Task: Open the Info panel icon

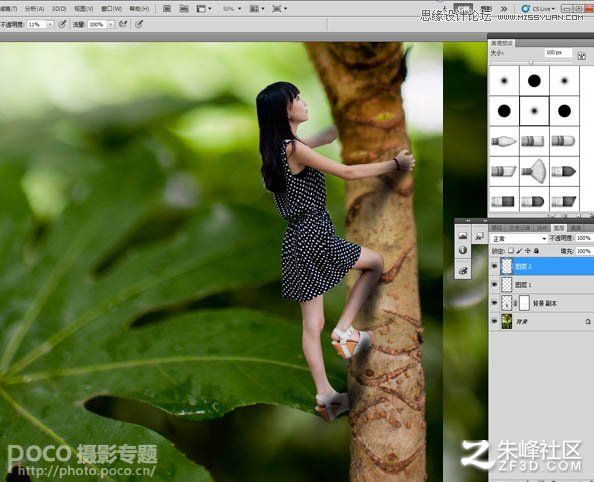Action: point(463,250)
